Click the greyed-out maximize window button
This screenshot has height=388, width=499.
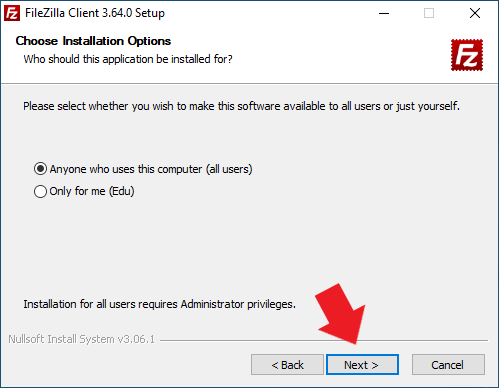pyautogui.click(x=429, y=13)
